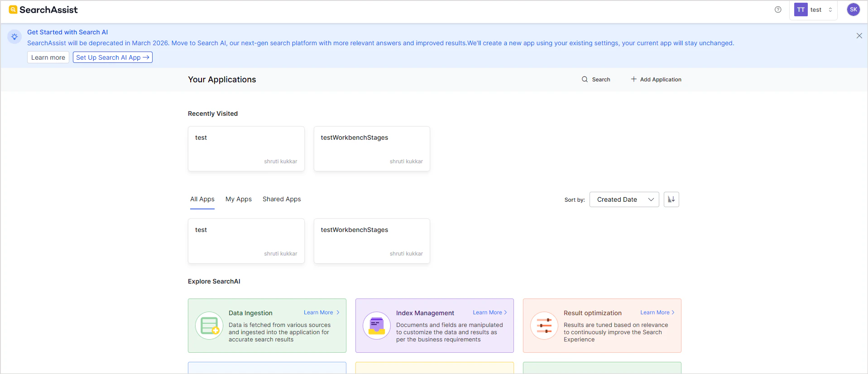Click the Data Ingestion title
This screenshot has height=374, width=868.
[250, 313]
